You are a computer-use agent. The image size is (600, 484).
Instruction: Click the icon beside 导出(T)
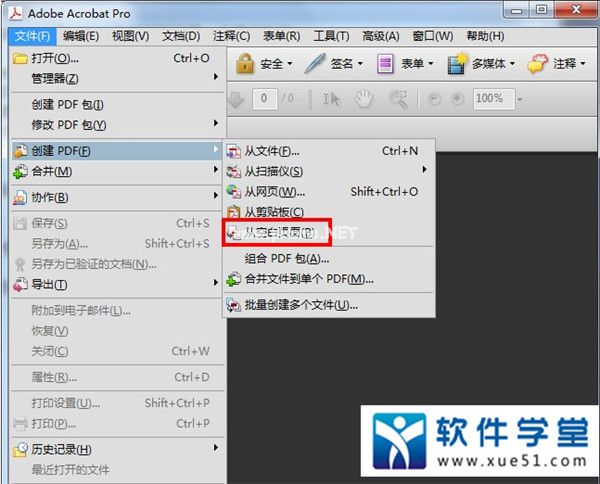tap(20, 285)
